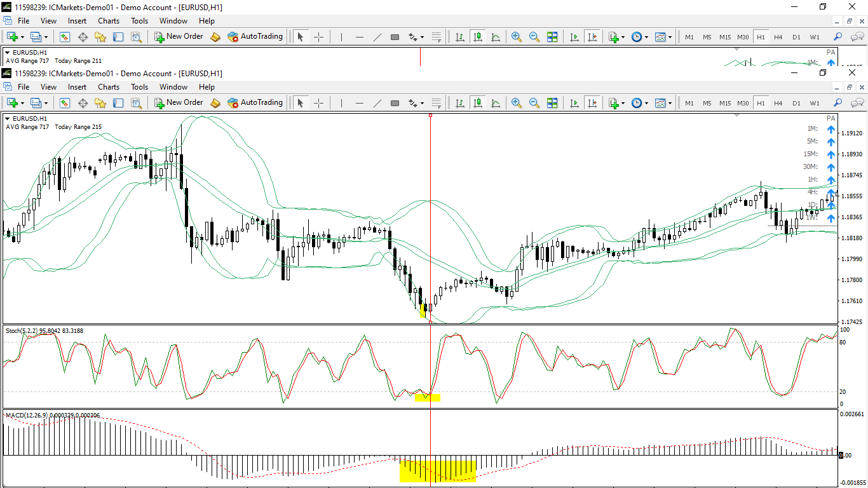Screen dimensions: 868x488
Task: Expand Templates dropdown in lower toolbar
Action: click(670, 103)
